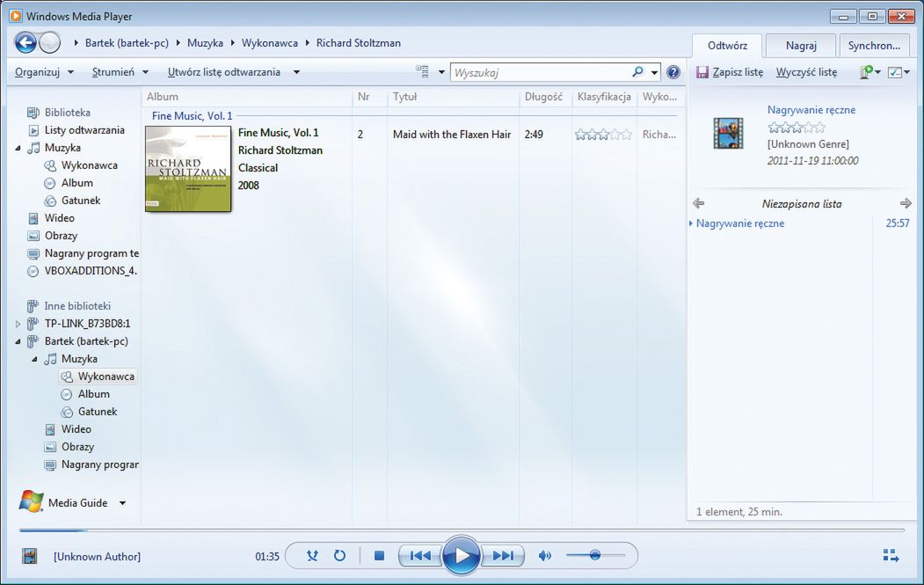The height and width of the screenshot is (585, 924).
Task: Open the Organizuj dropdown menu
Action: 44,72
